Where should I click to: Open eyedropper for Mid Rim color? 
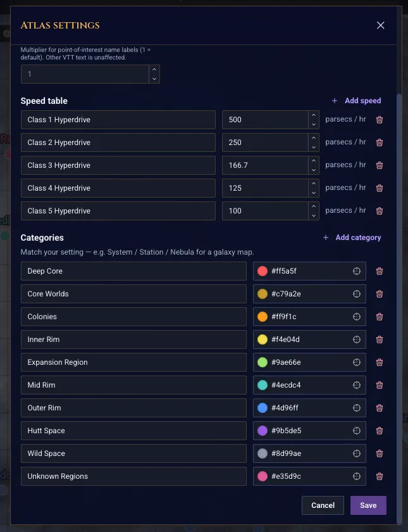point(357,385)
